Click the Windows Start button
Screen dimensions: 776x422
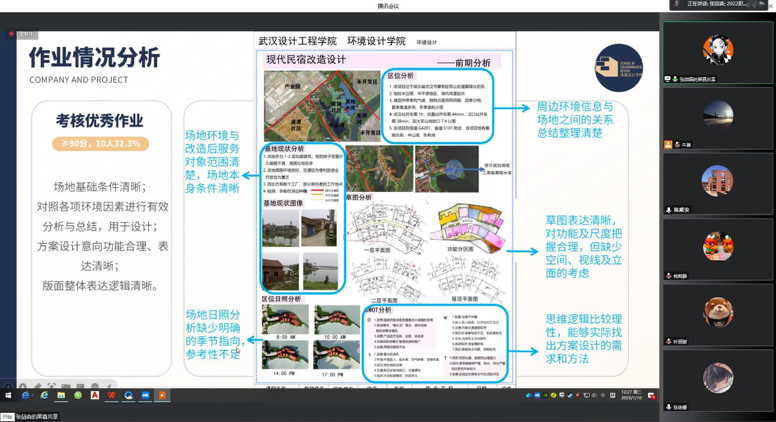(7, 395)
